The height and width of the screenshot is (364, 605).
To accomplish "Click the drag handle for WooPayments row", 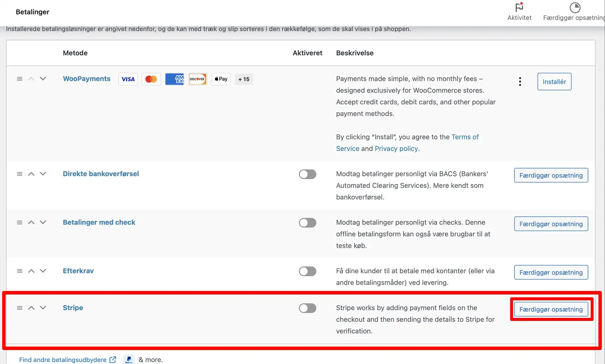I will (x=20, y=79).
